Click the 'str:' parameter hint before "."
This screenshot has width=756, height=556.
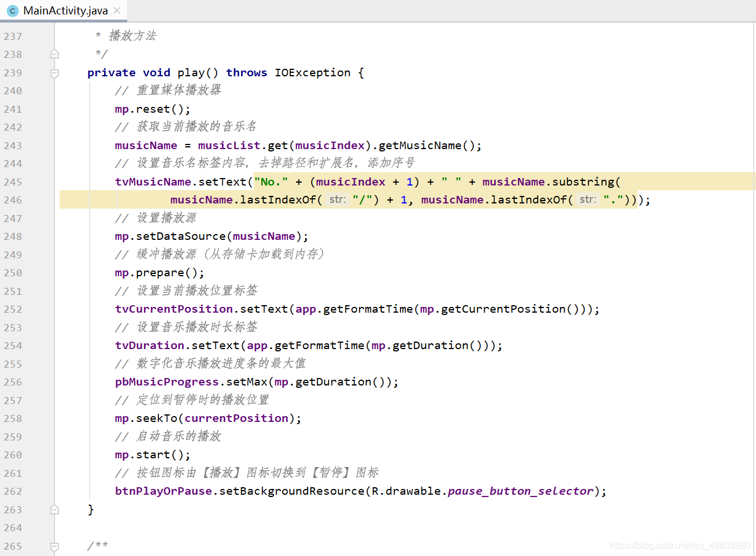pyautogui.click(x=588, y=200)
